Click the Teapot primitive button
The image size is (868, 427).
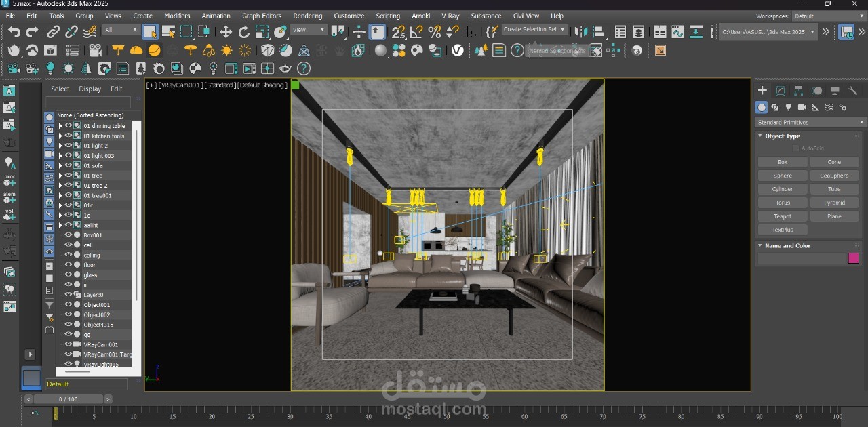[x=783, y=216]
